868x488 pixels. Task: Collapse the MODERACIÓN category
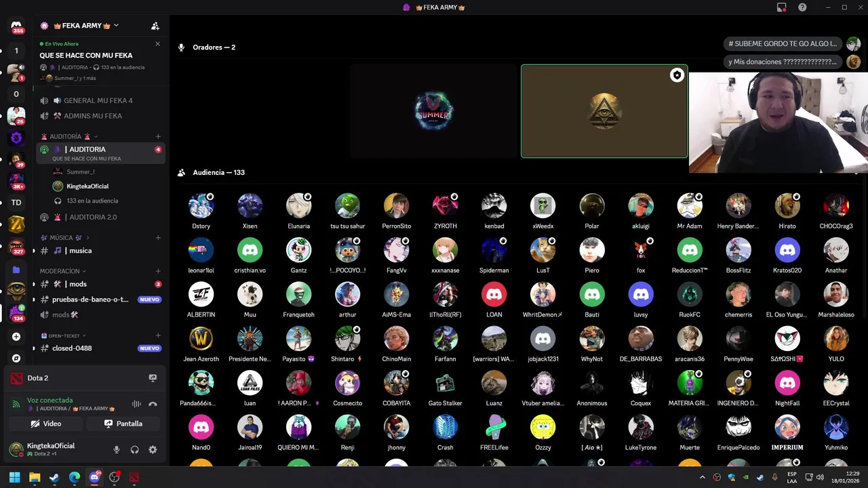[x=63, y=271]
